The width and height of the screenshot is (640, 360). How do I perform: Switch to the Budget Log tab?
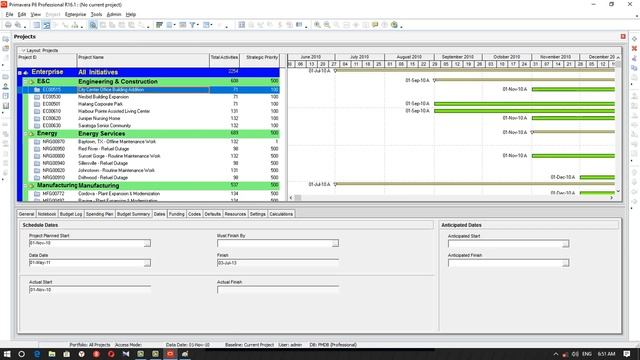[71, 214]
